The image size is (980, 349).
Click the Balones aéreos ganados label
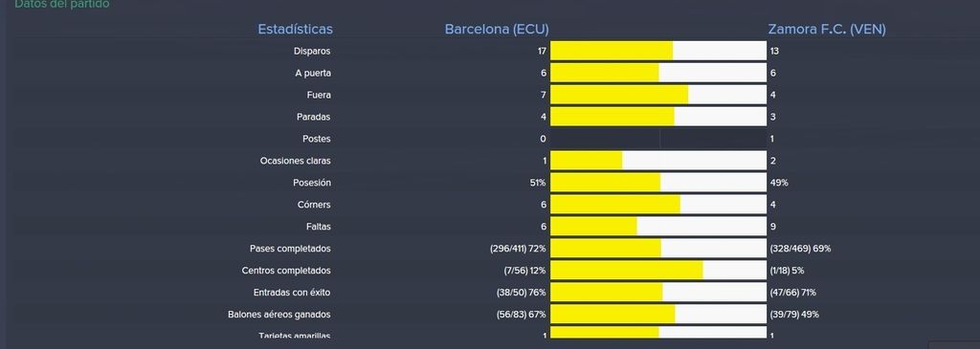point(278,314)
